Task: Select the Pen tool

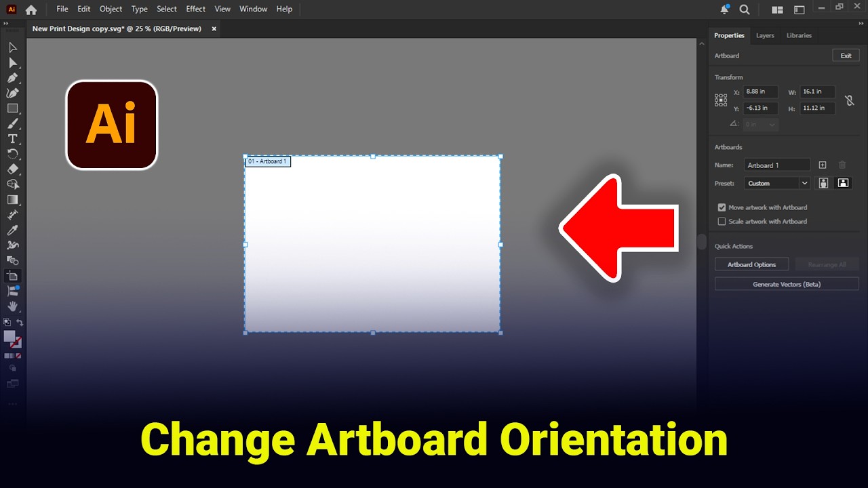Action: click(x=13, y=78)
